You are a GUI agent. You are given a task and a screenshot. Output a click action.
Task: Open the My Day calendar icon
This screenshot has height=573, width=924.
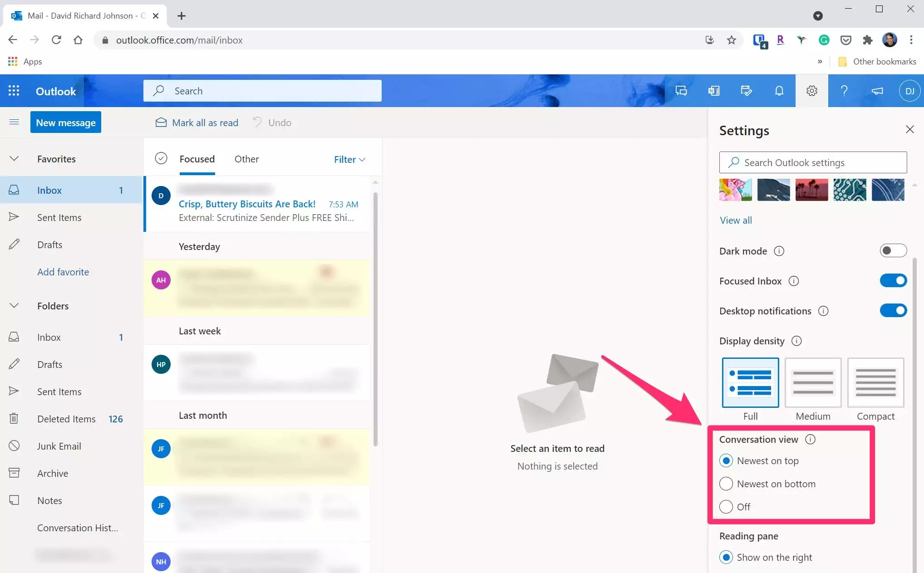[x=746, y=91]
